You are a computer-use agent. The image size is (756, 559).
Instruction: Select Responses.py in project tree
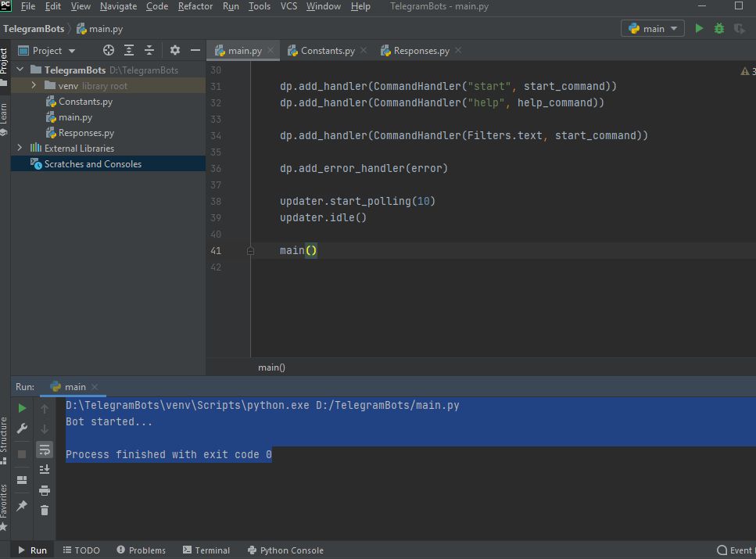(x=86, y=133)
